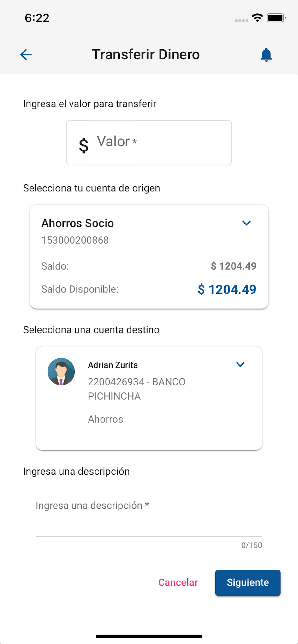Screen dimensions: 298x644
Task: Expand the Ahorros Socio account dropdown
Action: [246, 223]
